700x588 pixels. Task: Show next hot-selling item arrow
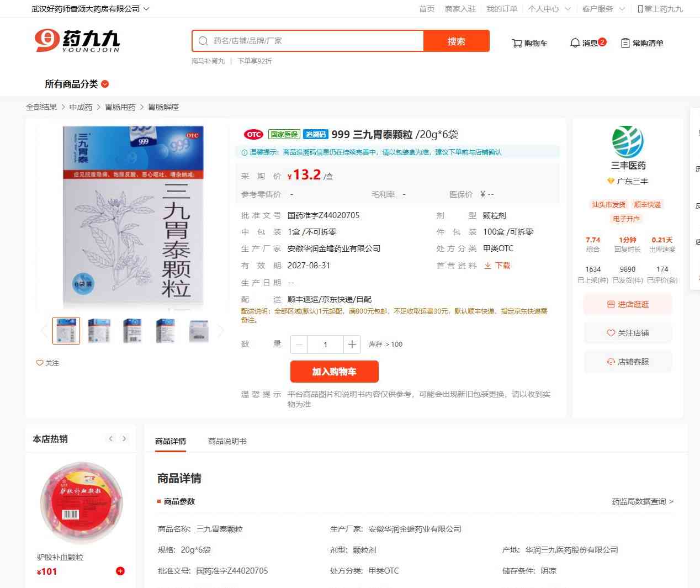click(x=124, y=438)
